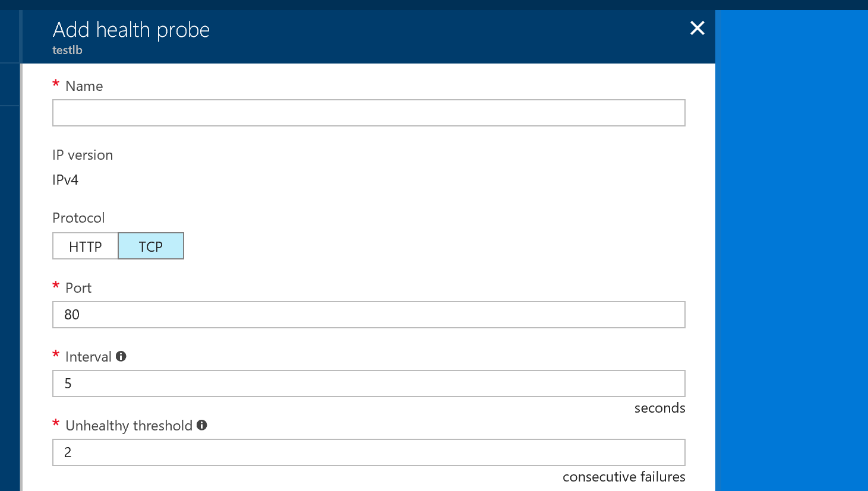
Task: Click the Unhealthy threshold value 2
Action: click(x=368, y=452)
